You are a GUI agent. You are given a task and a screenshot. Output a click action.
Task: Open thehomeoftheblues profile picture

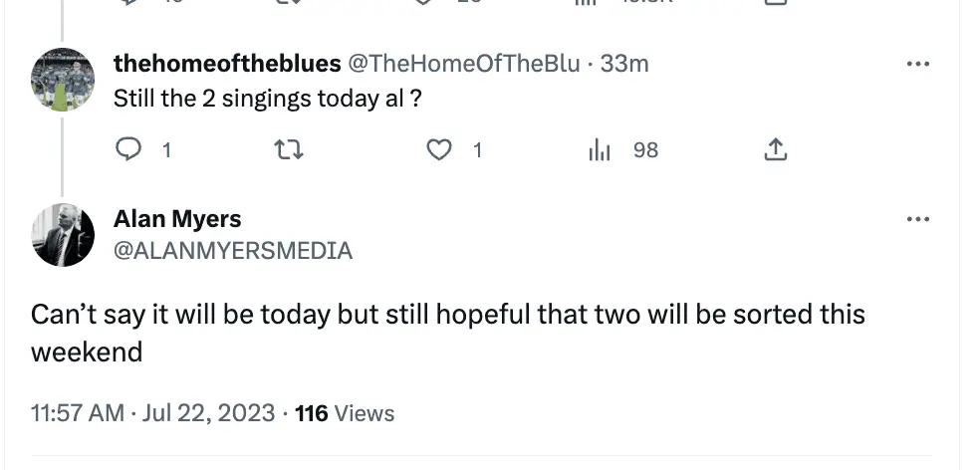pyautogui.click(x=63, y=79)
